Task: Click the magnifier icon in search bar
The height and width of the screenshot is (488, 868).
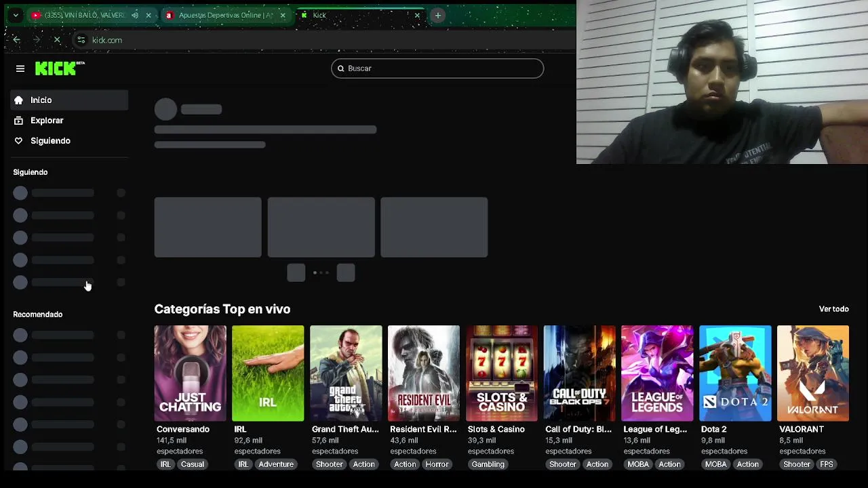Action: pos(340,68)
